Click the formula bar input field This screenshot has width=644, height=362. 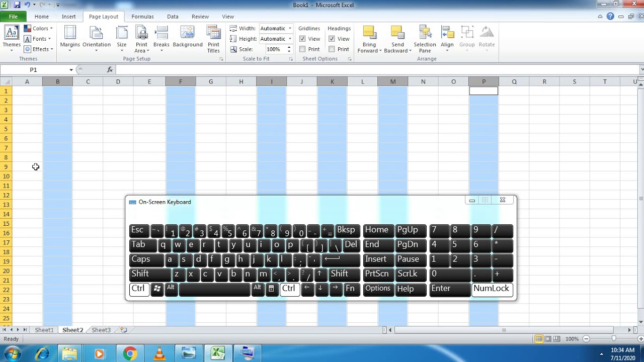point(377,69)
